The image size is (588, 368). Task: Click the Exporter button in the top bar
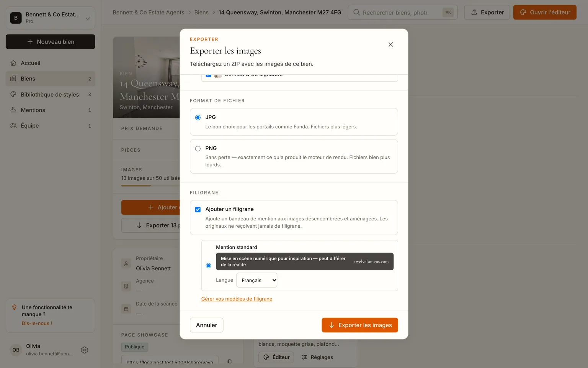click(487, 12)
